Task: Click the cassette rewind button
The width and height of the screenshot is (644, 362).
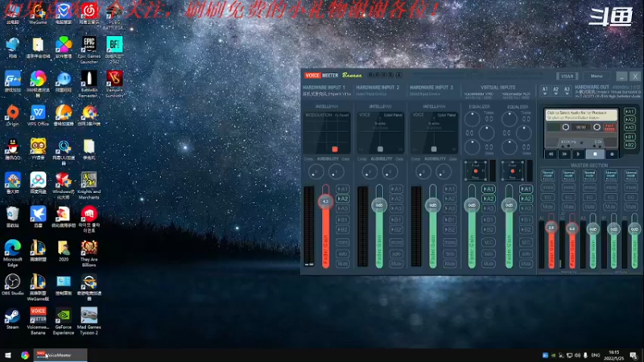Action: pyautogui.click(x=551, y=154)
